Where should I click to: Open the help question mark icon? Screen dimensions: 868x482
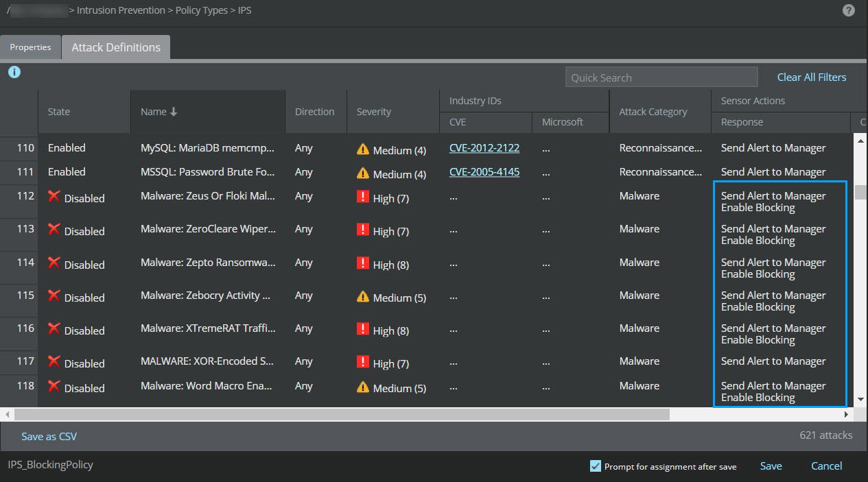(849, 10)
